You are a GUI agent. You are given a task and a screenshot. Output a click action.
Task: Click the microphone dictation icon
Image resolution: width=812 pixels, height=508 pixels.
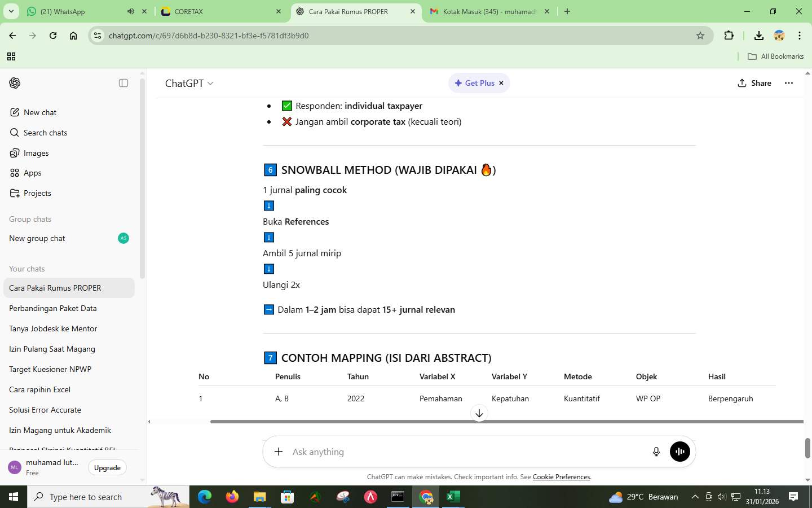[656, 452]
